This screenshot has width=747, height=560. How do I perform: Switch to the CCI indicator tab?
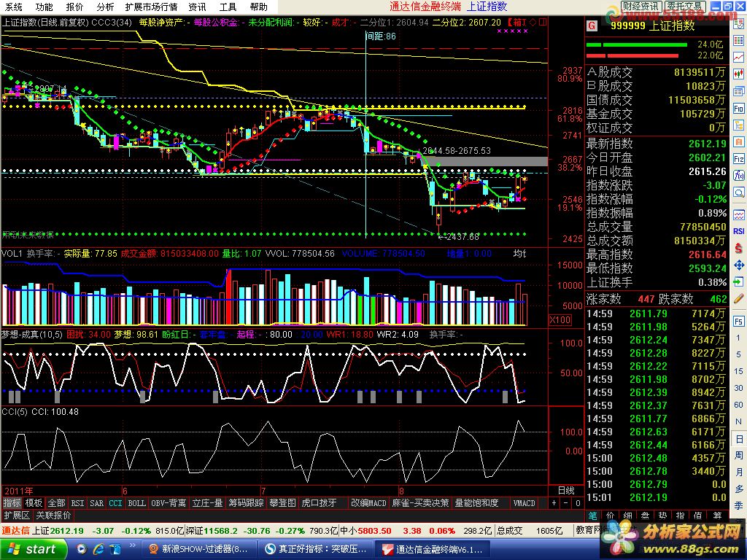[115, 503]
